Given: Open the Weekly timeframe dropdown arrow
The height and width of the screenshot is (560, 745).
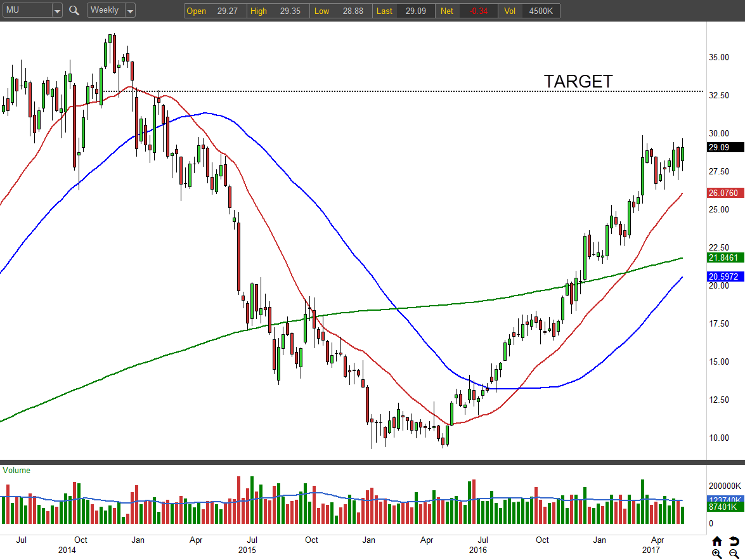Looking at the screenshot, I should [130, 10].
